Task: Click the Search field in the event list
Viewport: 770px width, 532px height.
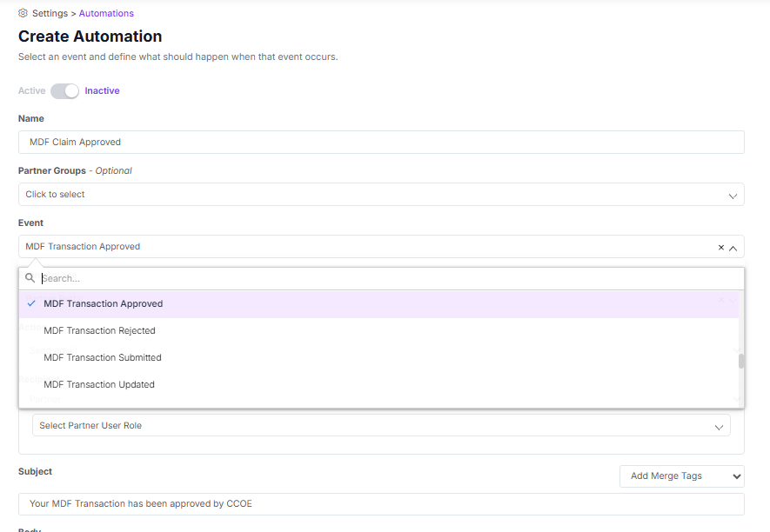Action: tap(381, 278)
